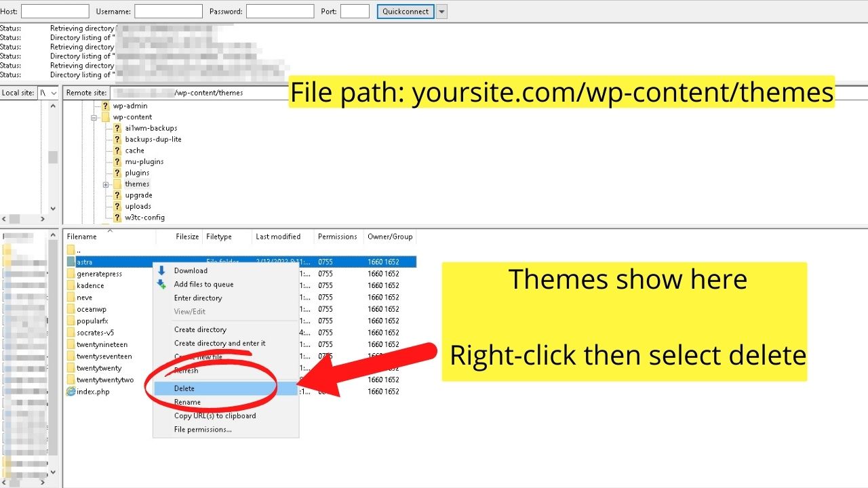Image resolution: width=868 pixels, height=488 pixels.
Task: Click the Add files to queue icon
Action: pyautogui.click(x=161, y=284)
